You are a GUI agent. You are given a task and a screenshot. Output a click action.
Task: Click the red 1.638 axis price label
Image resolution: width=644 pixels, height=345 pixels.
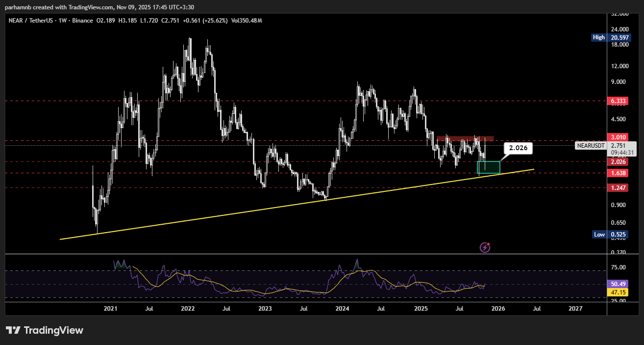pos(617,173)
